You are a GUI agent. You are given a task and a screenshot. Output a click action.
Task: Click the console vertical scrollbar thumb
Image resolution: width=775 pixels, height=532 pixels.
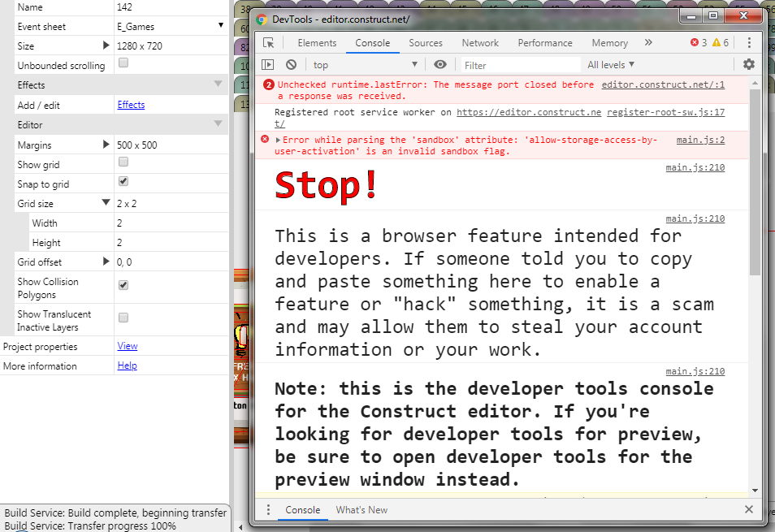click(x=755, y=183)
